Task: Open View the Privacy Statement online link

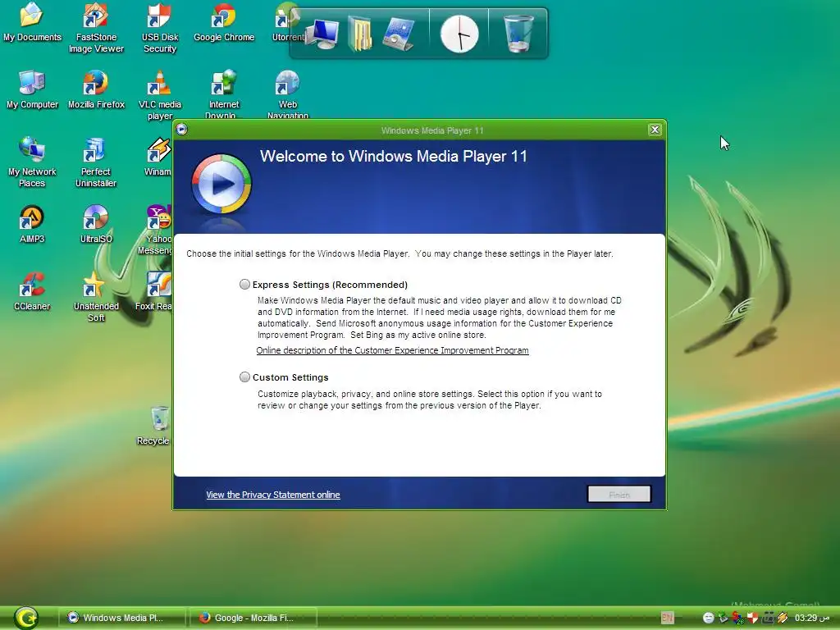Action: (272, 495)
